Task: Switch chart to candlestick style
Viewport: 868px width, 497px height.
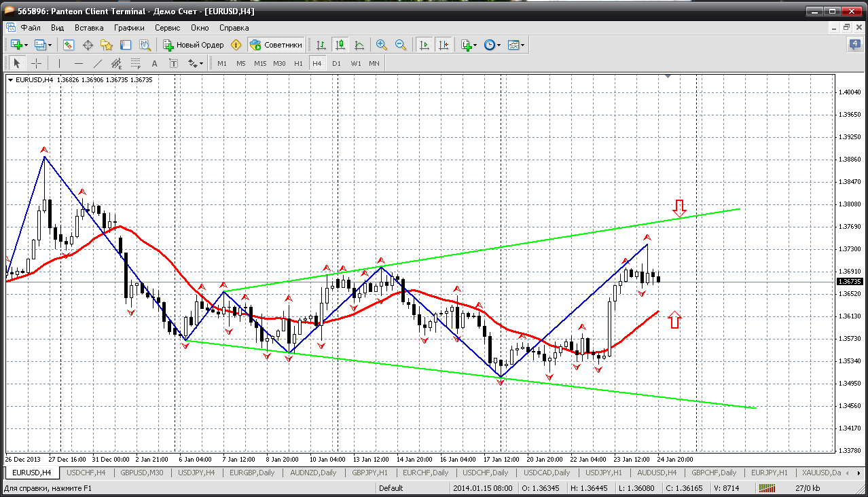Action: point(340,45)
